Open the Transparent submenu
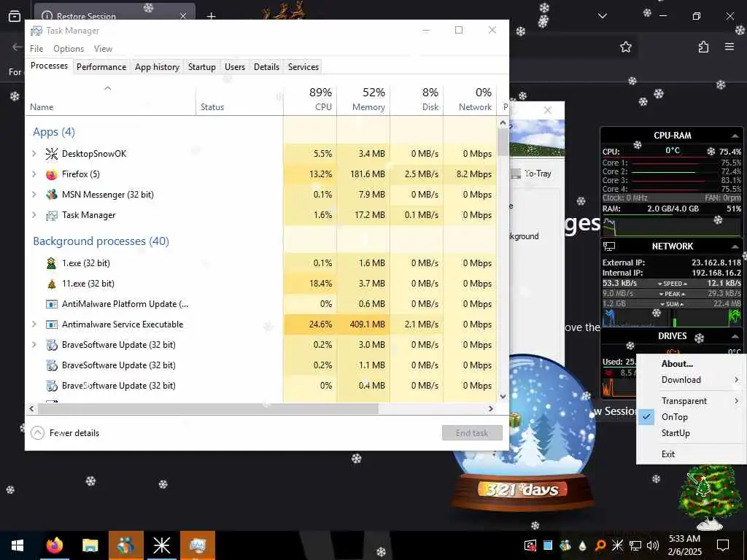This screenshot has width=747, height=560. (x=692, y=401)
